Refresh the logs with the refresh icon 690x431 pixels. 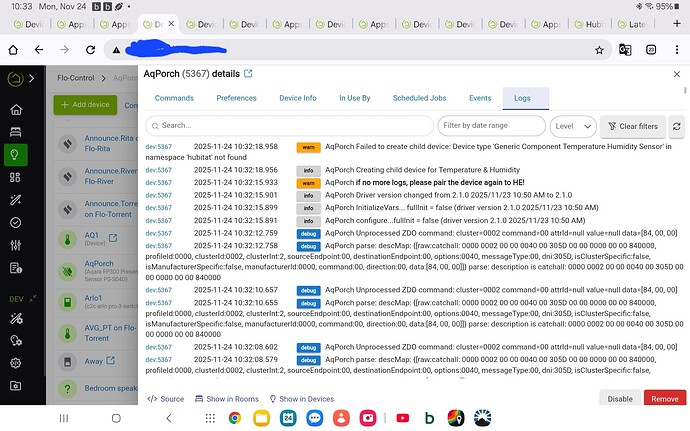click(x=676, y=126)
